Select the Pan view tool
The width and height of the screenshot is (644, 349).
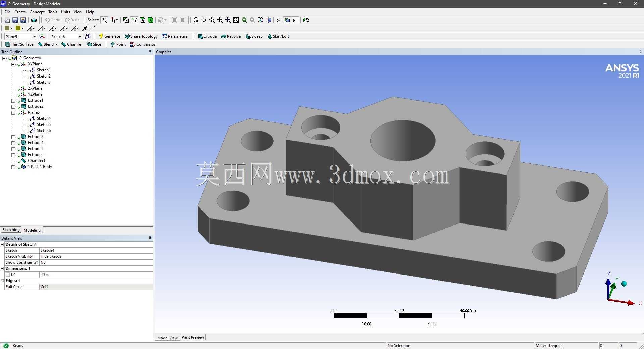tap(204, 20)
